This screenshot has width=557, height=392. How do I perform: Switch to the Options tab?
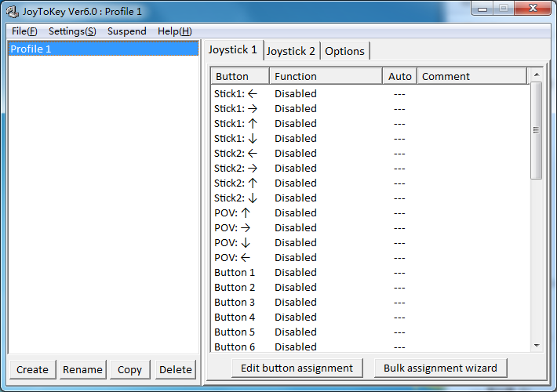pos(344,51)
